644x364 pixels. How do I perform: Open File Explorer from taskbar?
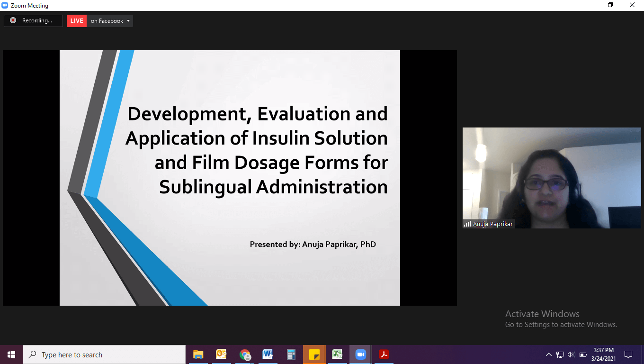(198, 355)
